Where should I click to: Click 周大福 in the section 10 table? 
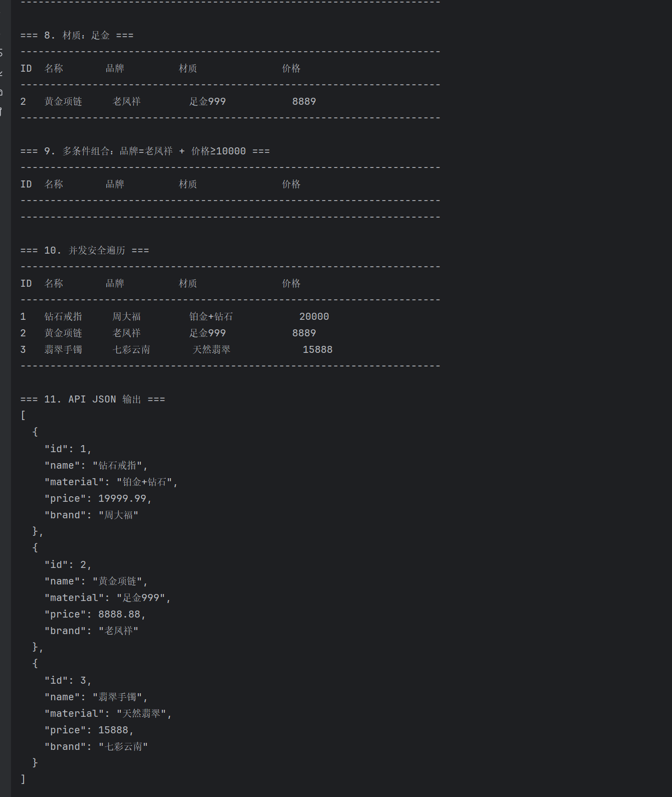click(127, 317)
